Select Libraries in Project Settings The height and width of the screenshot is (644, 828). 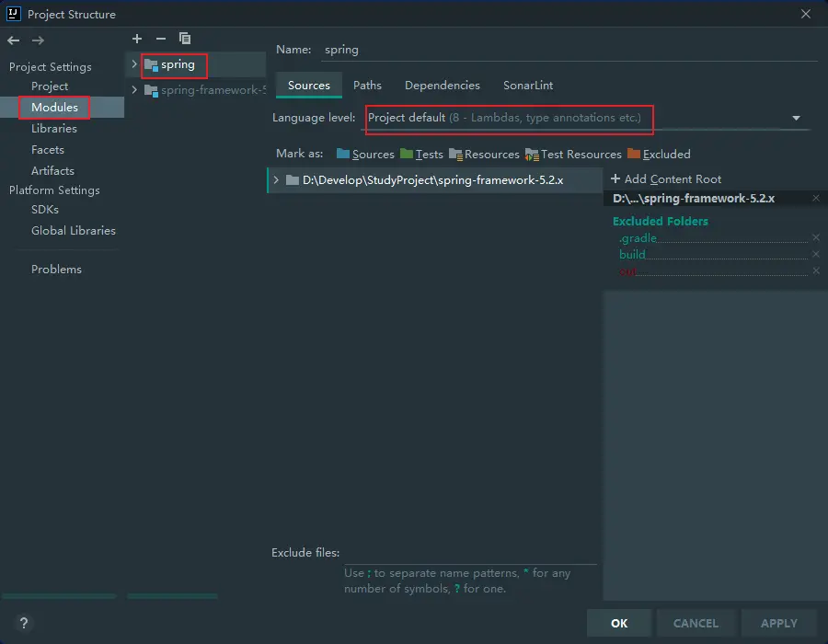click(x=54, y=129)
